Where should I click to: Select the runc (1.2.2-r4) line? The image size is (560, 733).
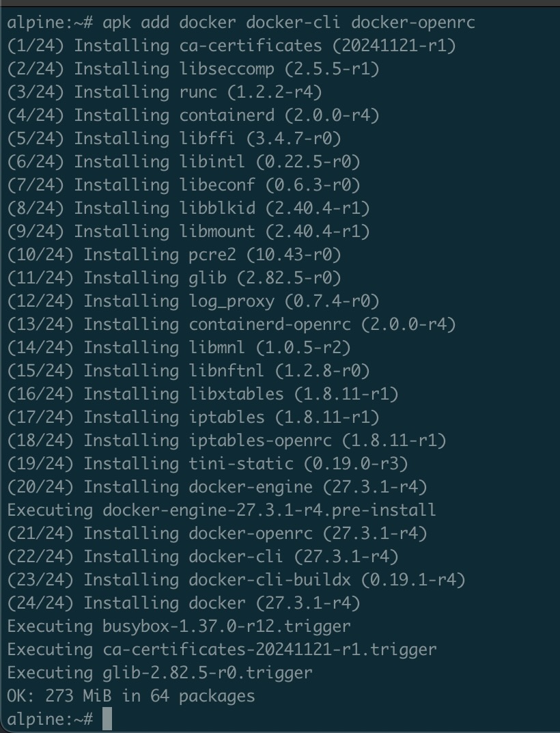point(164,92)
